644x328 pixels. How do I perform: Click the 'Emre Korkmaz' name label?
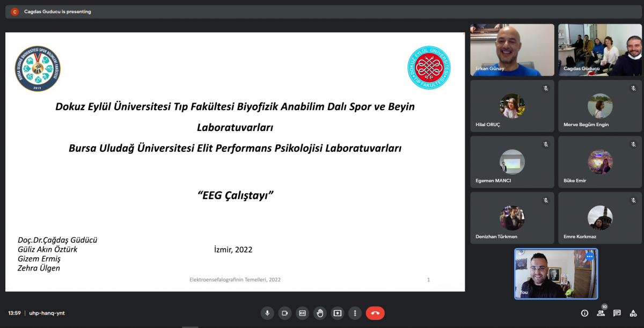[x=580, y=237]
